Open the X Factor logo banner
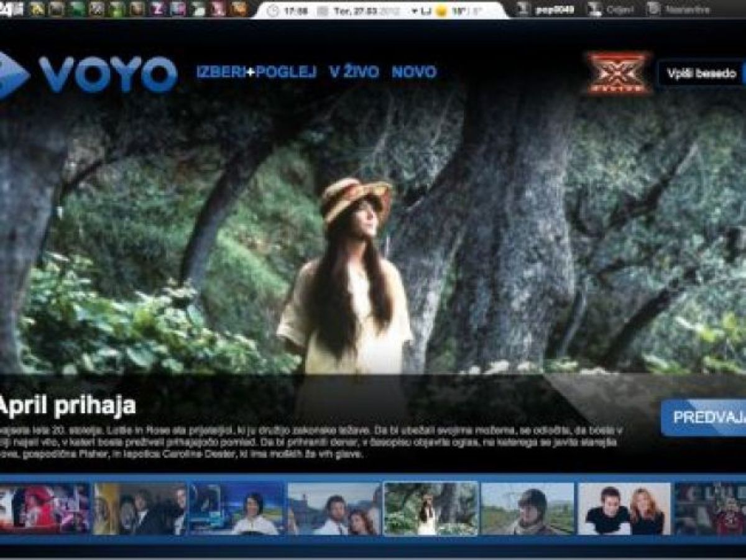The image size is (746, 560). tap(617, 73)
